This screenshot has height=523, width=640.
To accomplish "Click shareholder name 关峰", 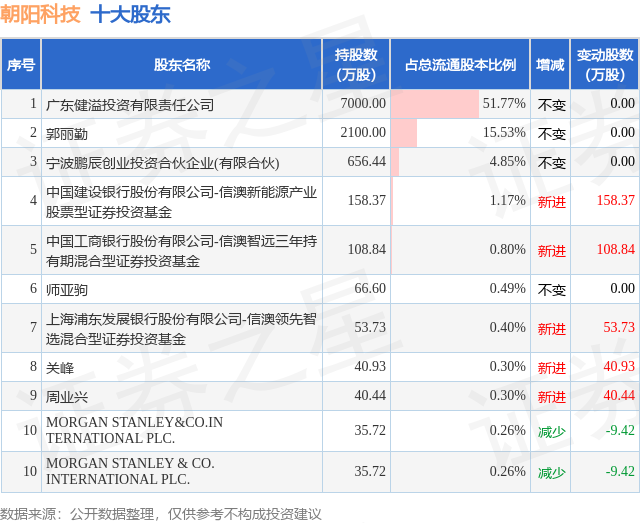I will coord(60,368).
